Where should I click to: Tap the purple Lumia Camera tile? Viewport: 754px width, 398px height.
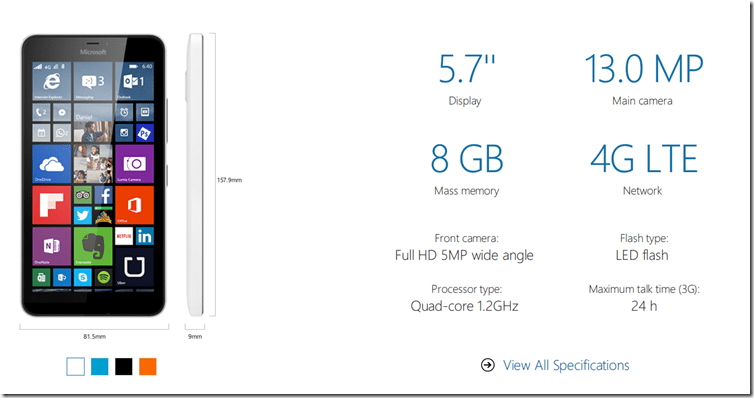tap(134, 164)
